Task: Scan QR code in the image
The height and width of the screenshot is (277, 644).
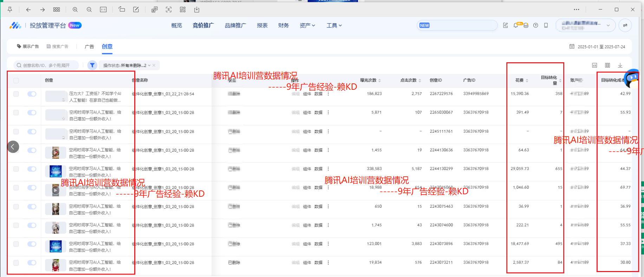Action: click(x=183, y=10)
